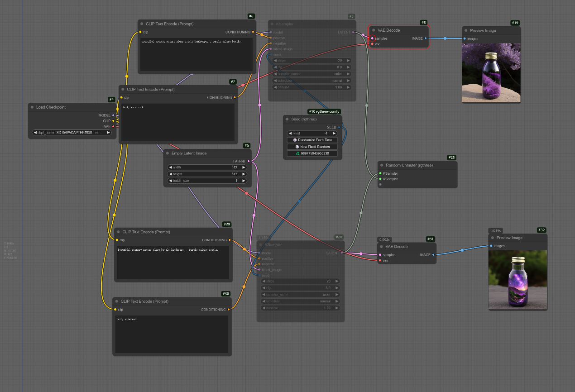
Task: Click the empty third input port on Random Unmuter
Action: tap(380, 184)
